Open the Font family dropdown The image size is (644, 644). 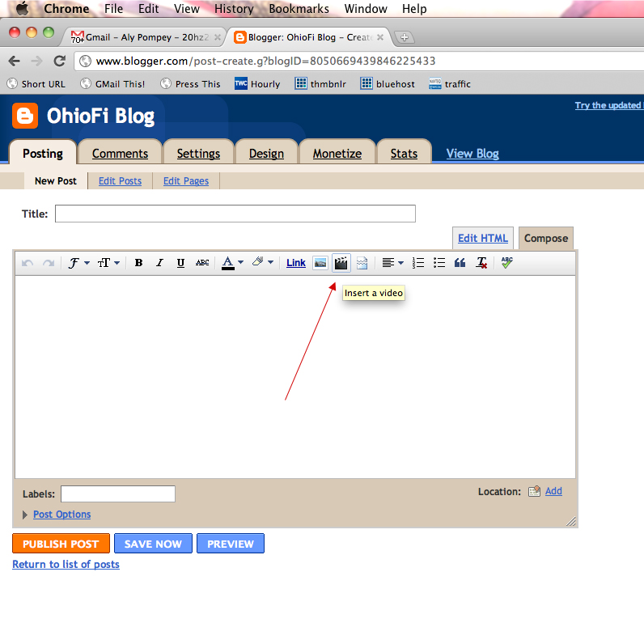coord(78,263)
